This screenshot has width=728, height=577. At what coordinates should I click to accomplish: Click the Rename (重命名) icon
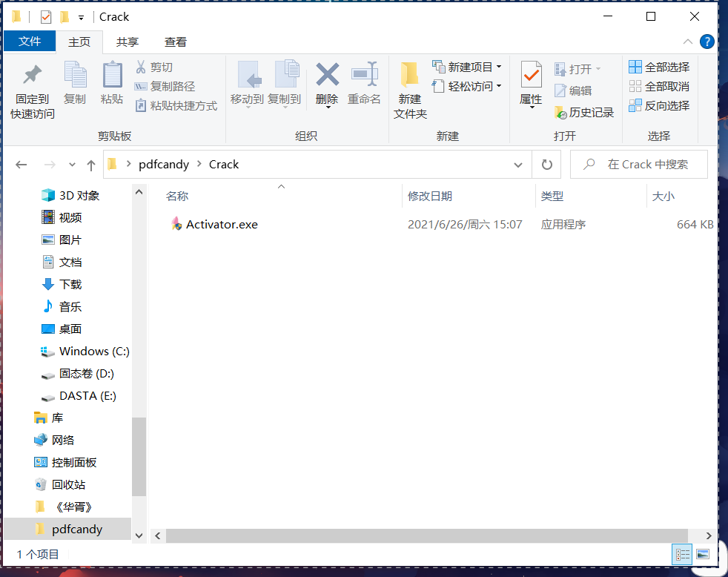[x=365, y=74]
